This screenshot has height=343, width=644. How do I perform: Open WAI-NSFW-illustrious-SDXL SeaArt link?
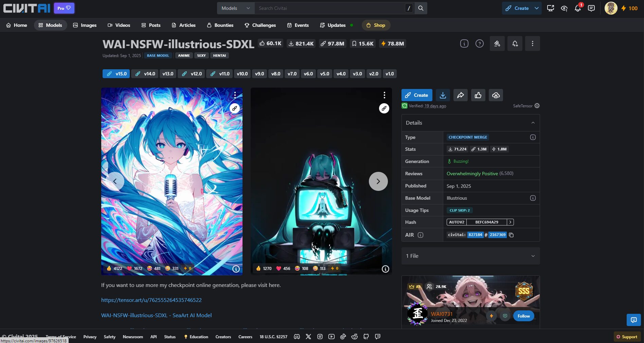point(156,315)
